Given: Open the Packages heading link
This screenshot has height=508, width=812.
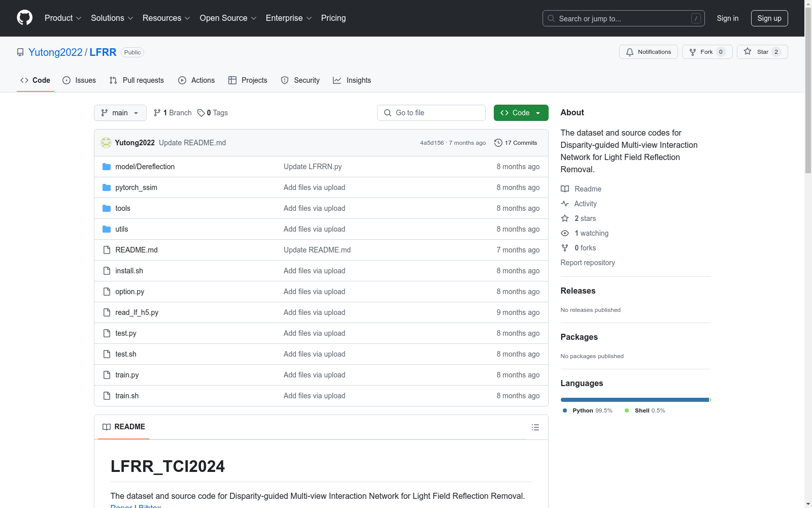Looking at the screenshot, I should pos(579,337).
